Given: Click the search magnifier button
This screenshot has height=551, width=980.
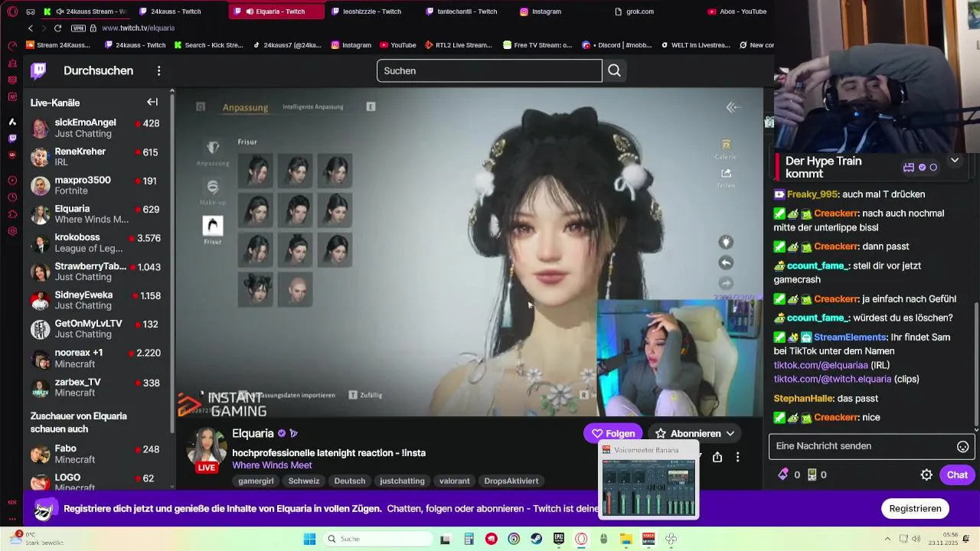Looking at the screenshot, I should click(x=614, y=70).
